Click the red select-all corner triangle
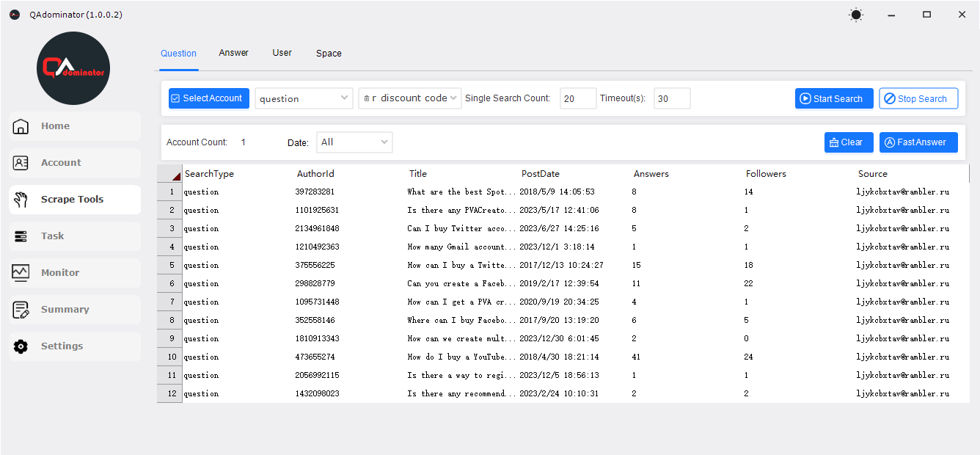The width and height of the screenshot is (980, 455). 176,175
